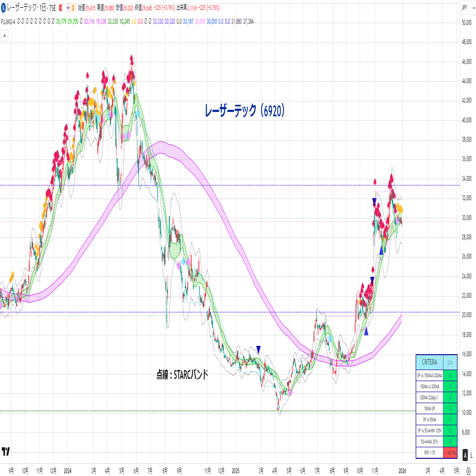476x476 pixels.
Task: Click the green 10,245 legend value
Action: click(x=125, y=22)
